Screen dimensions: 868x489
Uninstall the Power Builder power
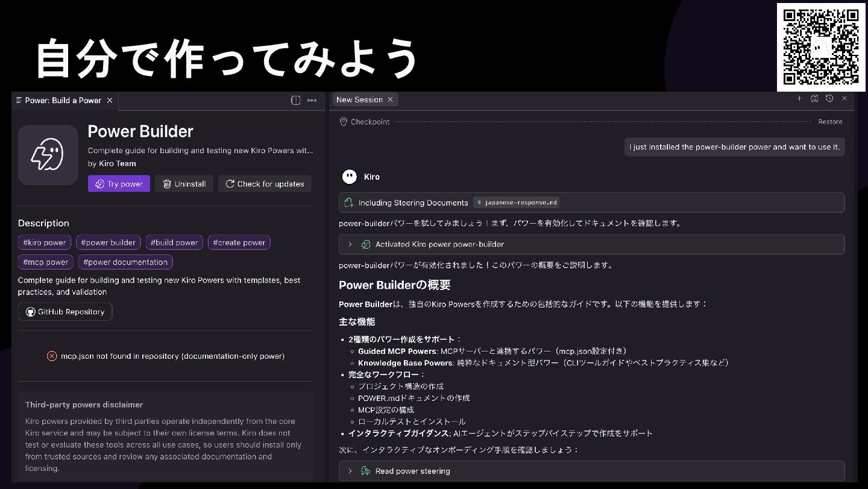click(x=184, y=184)
